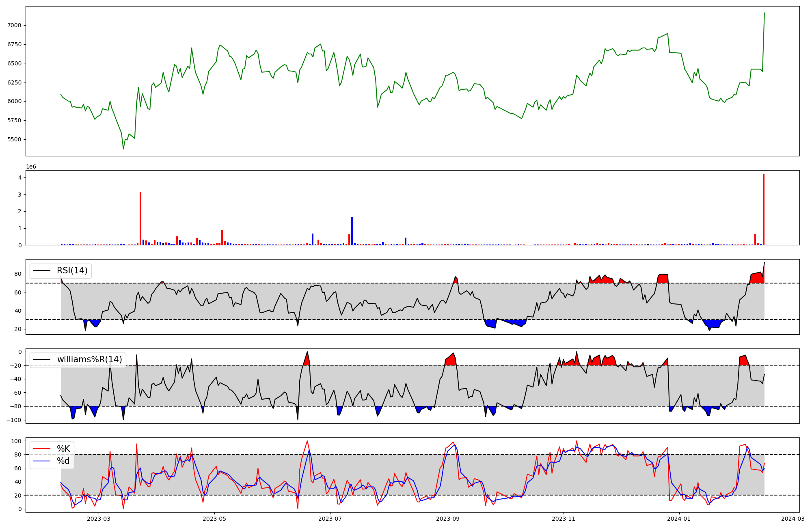Click the blue %d legend line sample
The height and width of the screenshot is (528, 812).
[x=41, y=461]
